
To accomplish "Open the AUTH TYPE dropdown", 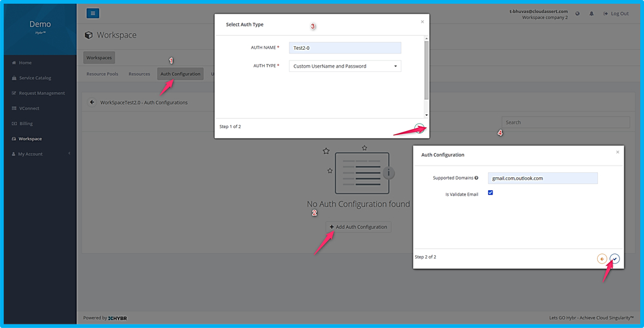I will (345, 66).
